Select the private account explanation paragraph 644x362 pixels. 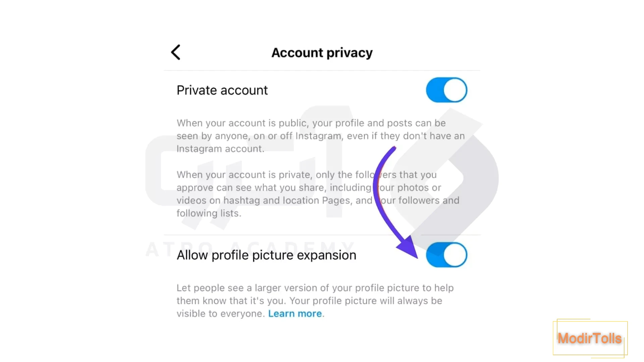coord(319,194)
